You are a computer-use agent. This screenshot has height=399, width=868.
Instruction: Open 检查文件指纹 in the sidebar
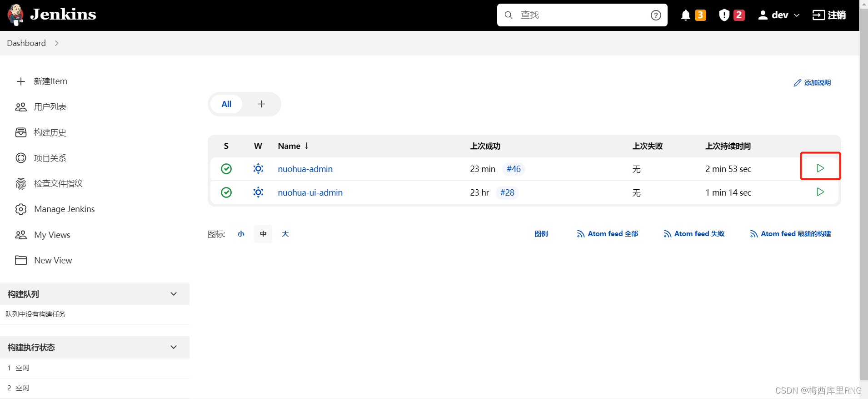(58, 183)
